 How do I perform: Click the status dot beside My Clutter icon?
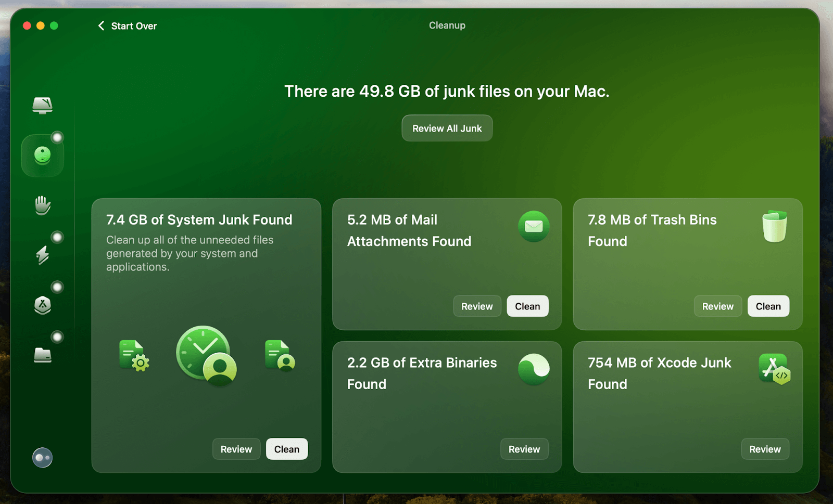(57, 337)
